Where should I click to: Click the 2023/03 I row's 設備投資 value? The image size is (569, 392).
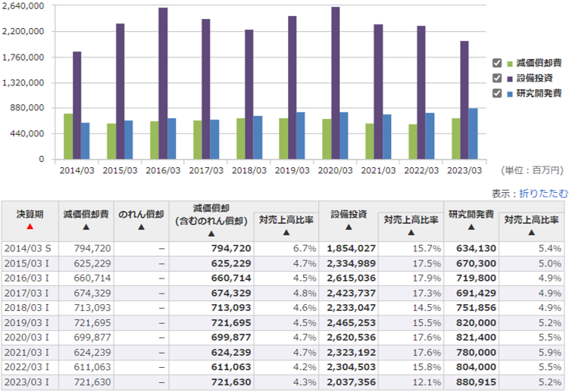(351, 383)
